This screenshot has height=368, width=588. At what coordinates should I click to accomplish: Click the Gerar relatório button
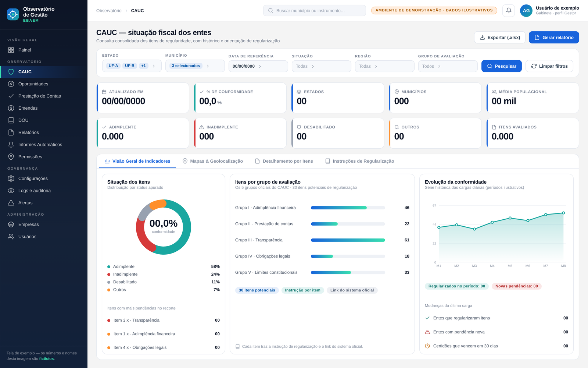tap(554, 38)
